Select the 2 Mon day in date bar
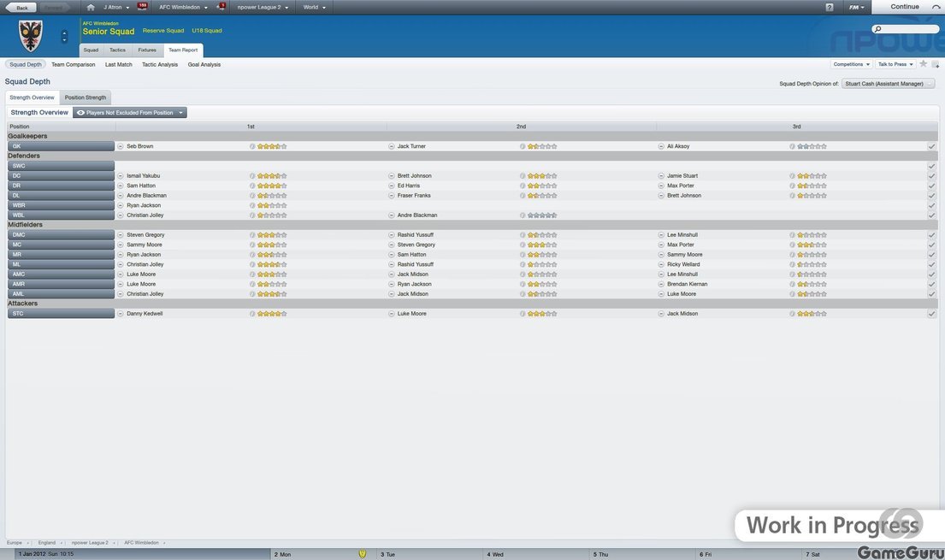Image resolution: width=945 pixels, height=560 pixels. pos(323,555)
